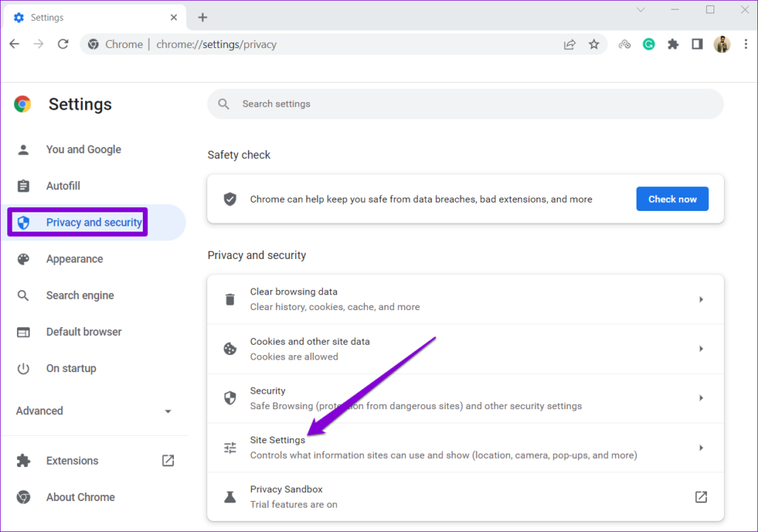Screen dimensions: 758x532
Task: Open the cloud extension icon in toolbar
Action: click(625, 44)
